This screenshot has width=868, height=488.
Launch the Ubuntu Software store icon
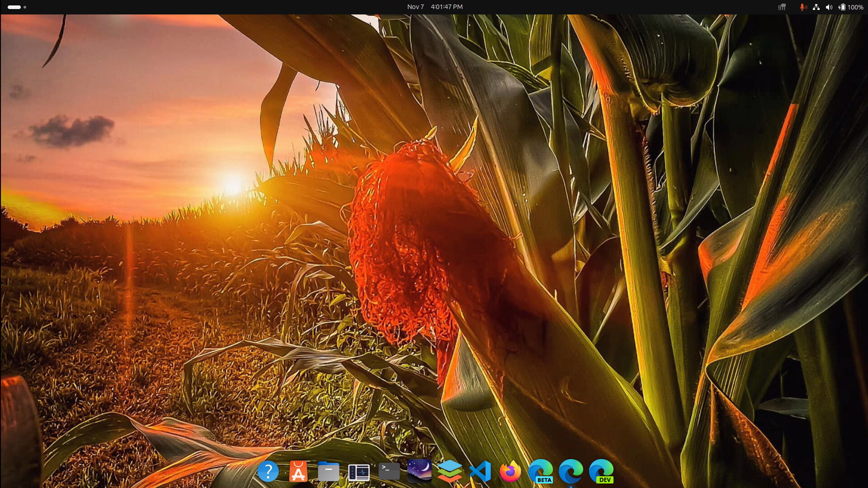(x=298, y=471)
